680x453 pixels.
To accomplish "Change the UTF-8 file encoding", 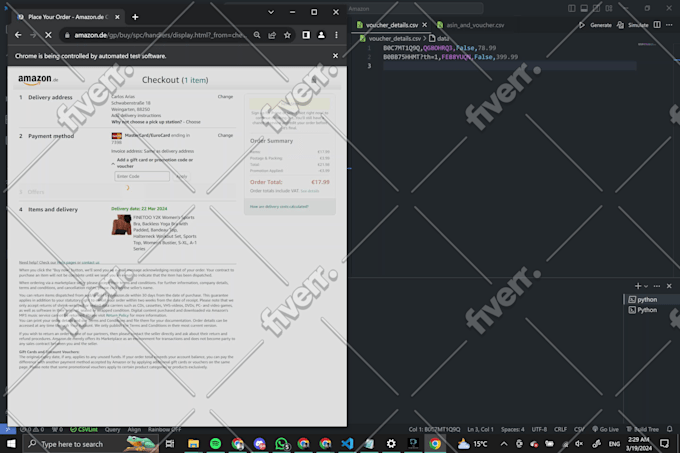I will (539, 430).
